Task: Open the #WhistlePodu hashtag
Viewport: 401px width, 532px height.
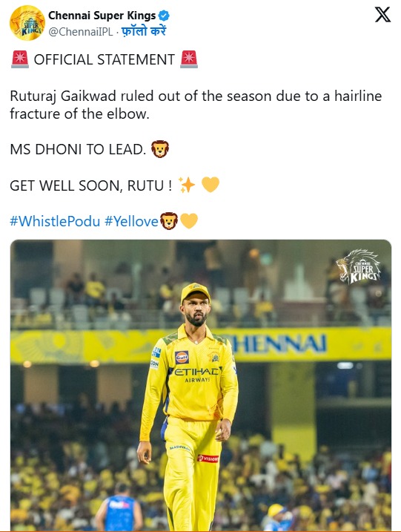Action: [55, 221]
